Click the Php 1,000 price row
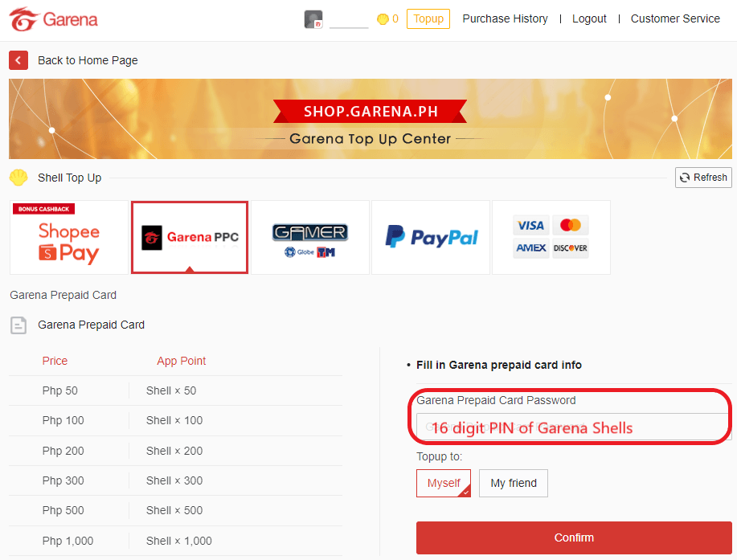The width and height of the screenshot is (737, 560). (175, 541)
